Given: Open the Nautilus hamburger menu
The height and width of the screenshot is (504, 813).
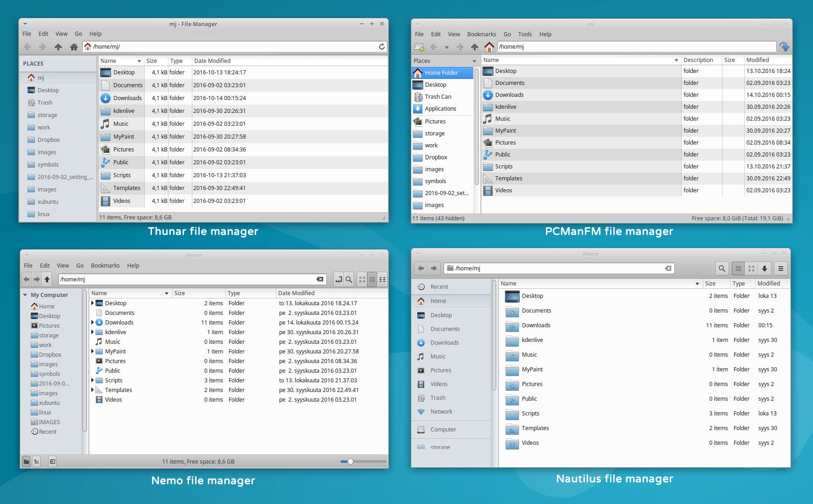Looking at the screenshot, I should tap(781, 269).
